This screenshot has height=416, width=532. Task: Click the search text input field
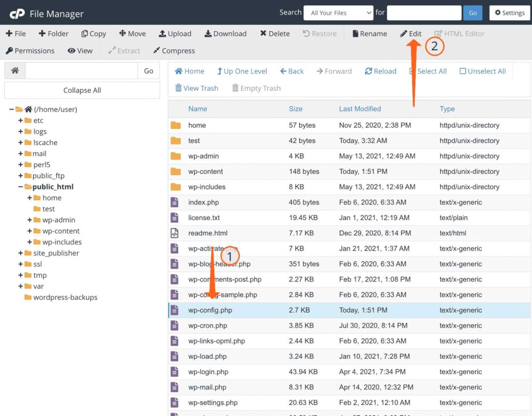[x=424, y=13]
